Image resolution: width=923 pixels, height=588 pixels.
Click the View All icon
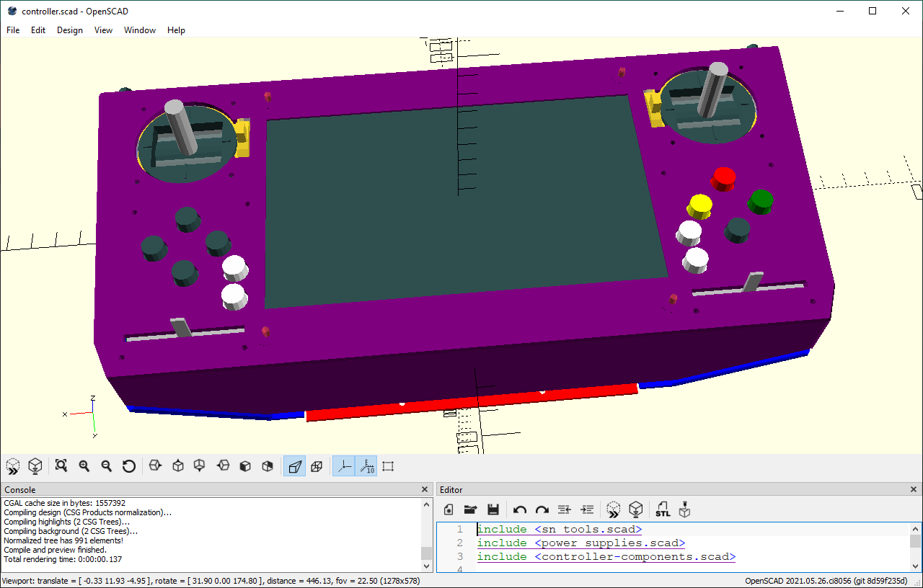(61, 466)
